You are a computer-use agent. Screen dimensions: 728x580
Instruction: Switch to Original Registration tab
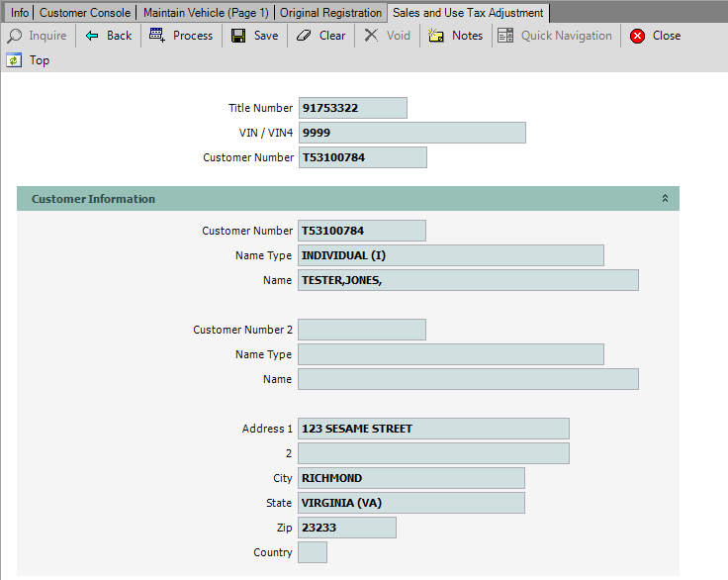(x=330, y=13)
